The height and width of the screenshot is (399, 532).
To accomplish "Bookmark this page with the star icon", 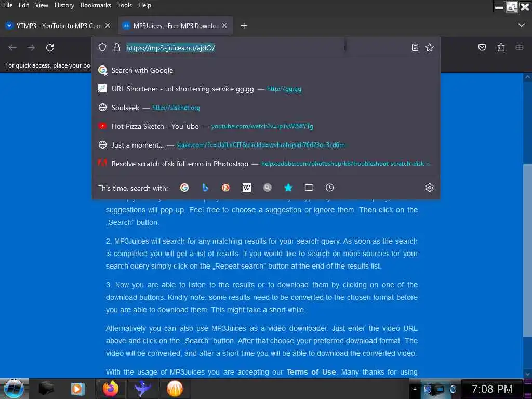I will point(430,47).
